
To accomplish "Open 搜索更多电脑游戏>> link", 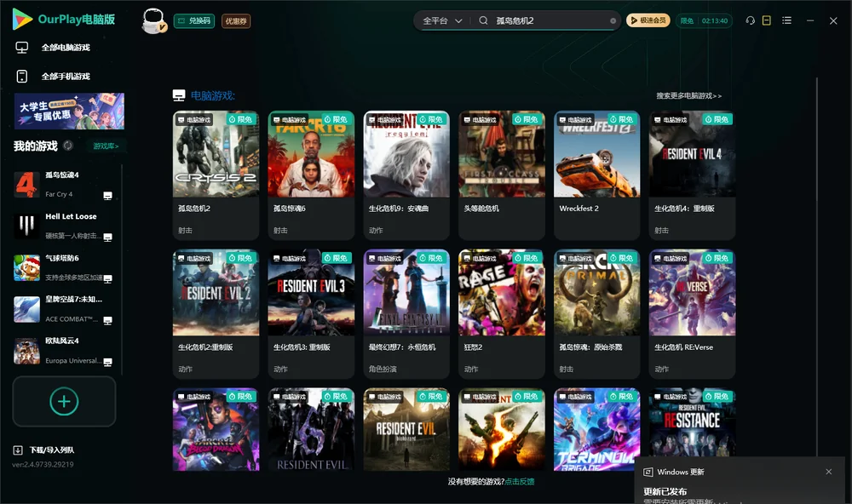I will [x=688, y=95].
